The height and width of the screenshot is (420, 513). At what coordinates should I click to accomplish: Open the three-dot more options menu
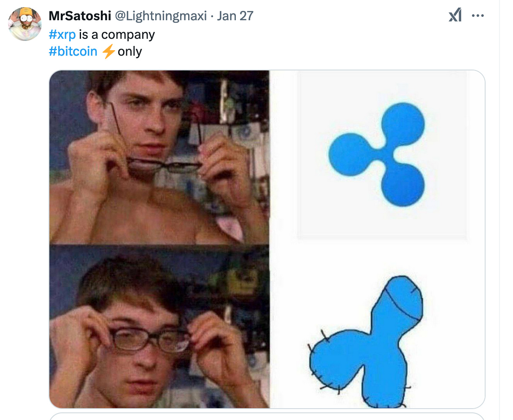(x=478, y=16)
